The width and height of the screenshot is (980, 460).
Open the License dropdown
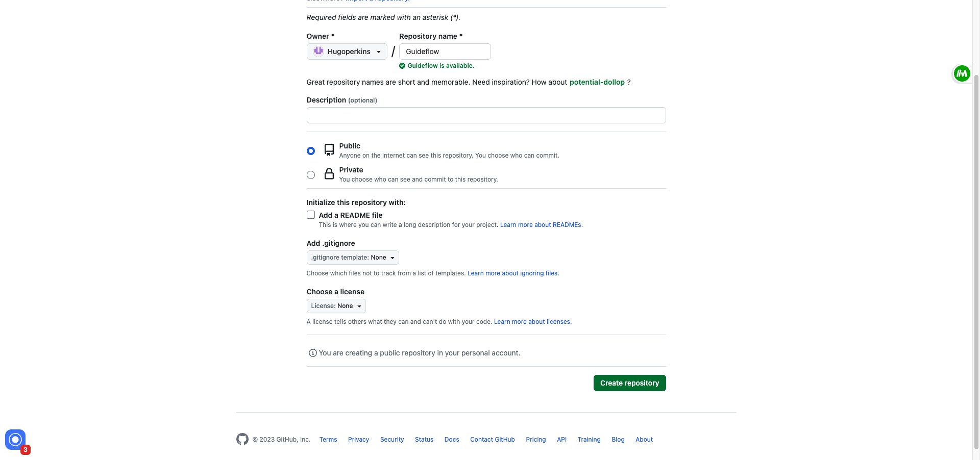pos(335,305)
